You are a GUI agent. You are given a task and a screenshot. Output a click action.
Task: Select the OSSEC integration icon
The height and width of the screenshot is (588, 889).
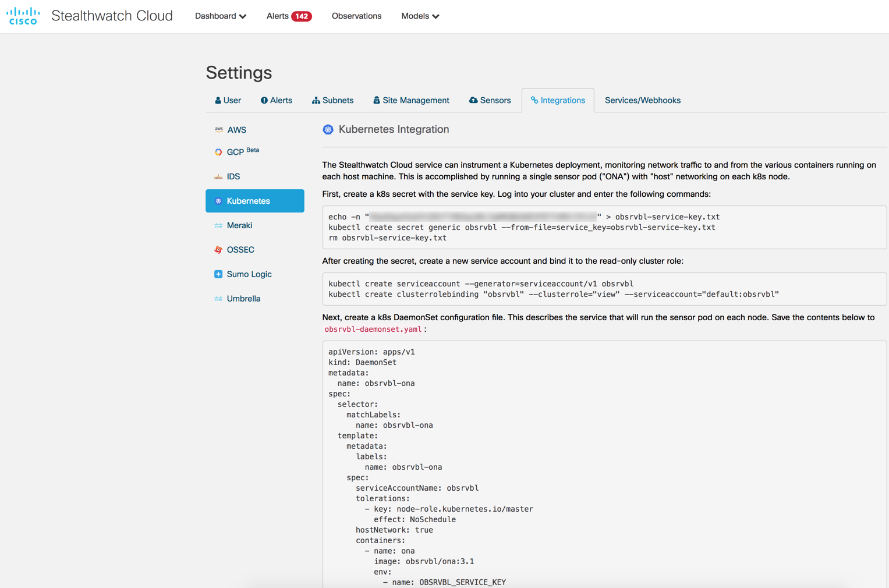[219, 249]
